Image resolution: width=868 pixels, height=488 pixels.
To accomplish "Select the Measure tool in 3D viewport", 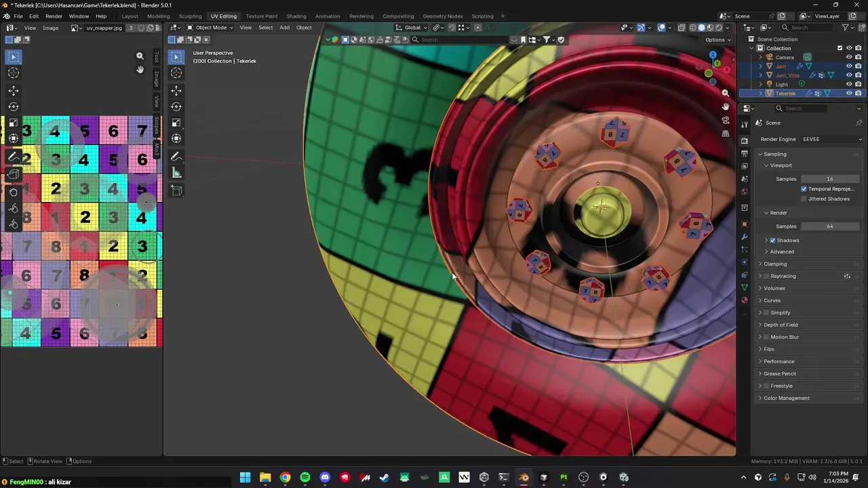I will (176, 174).
